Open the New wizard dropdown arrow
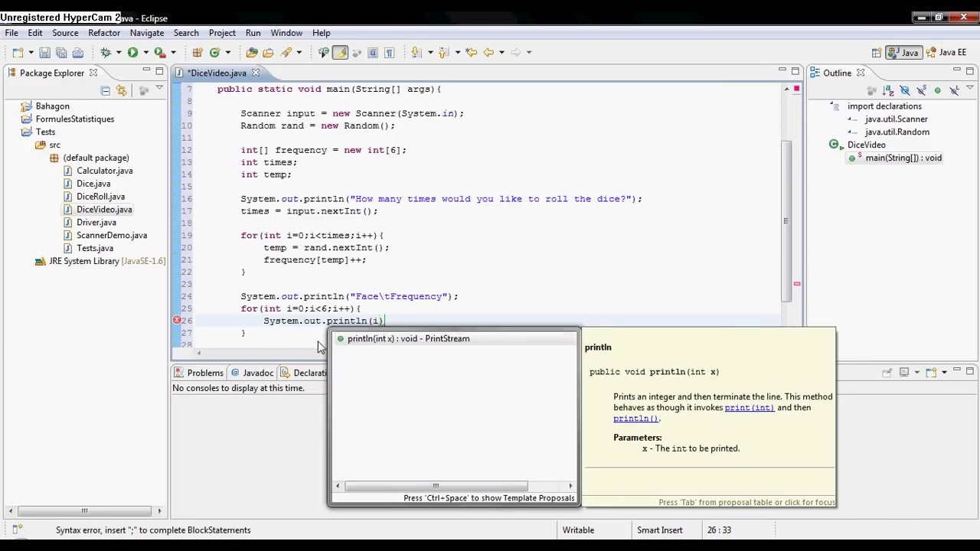The height and width of the screenshot is (551, 980). 31,53
